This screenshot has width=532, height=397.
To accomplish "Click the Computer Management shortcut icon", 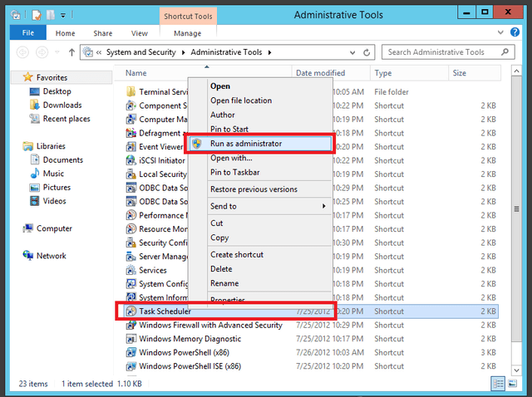I will click(x=131, y=120).
